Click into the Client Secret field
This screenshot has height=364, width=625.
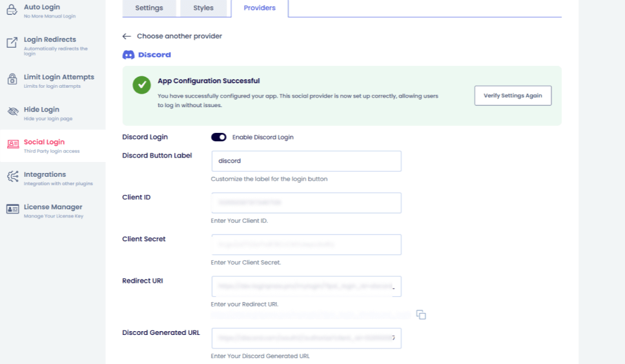click(306, 245)
